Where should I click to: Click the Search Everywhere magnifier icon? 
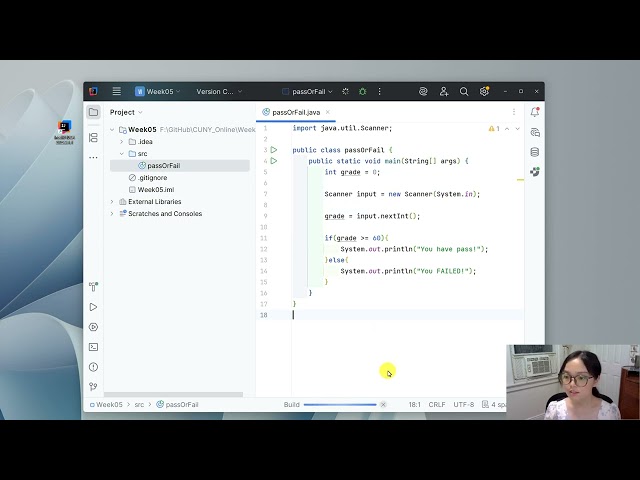464,91
